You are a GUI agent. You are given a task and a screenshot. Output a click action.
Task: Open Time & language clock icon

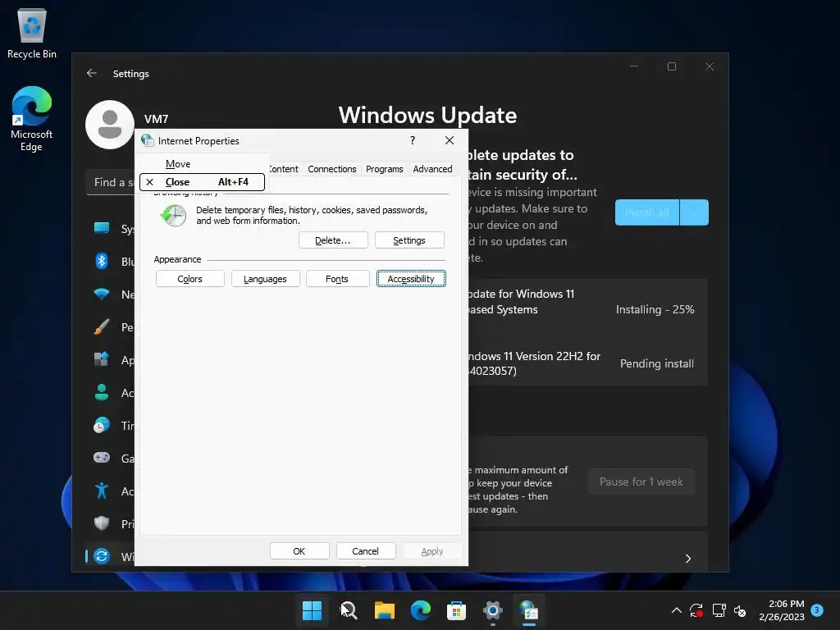tap(102, 426)
